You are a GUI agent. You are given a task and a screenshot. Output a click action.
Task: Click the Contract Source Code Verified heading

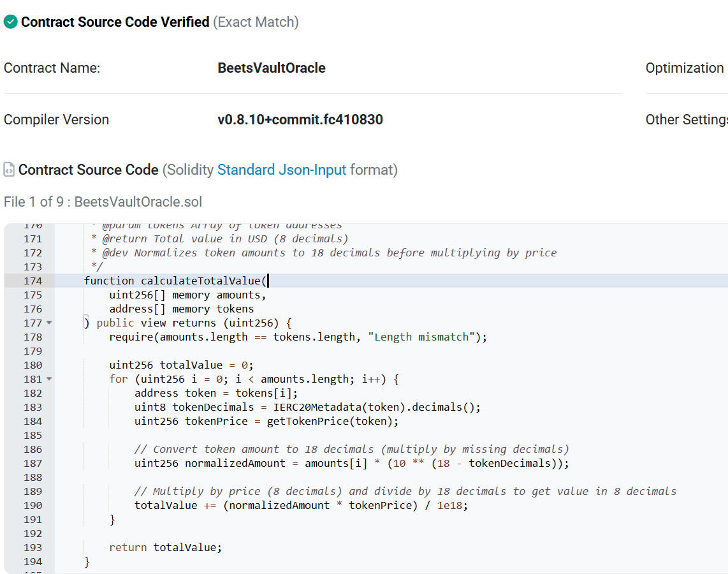click(x=115, y=22)
